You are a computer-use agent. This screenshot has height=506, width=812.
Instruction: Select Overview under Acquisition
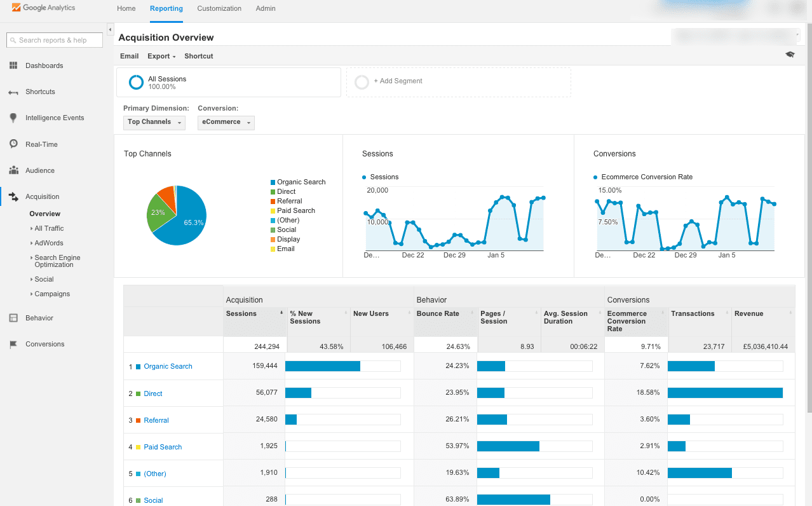point(44,214)
